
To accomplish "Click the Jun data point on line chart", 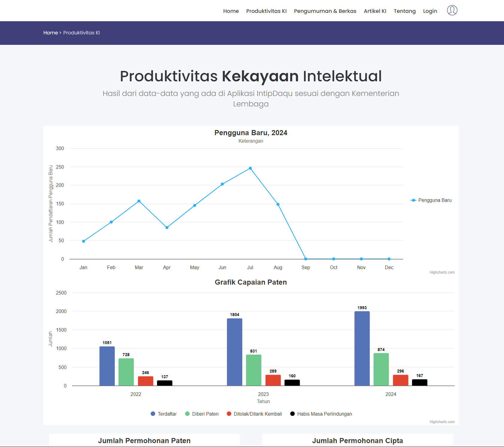I will tap(222, 184).
